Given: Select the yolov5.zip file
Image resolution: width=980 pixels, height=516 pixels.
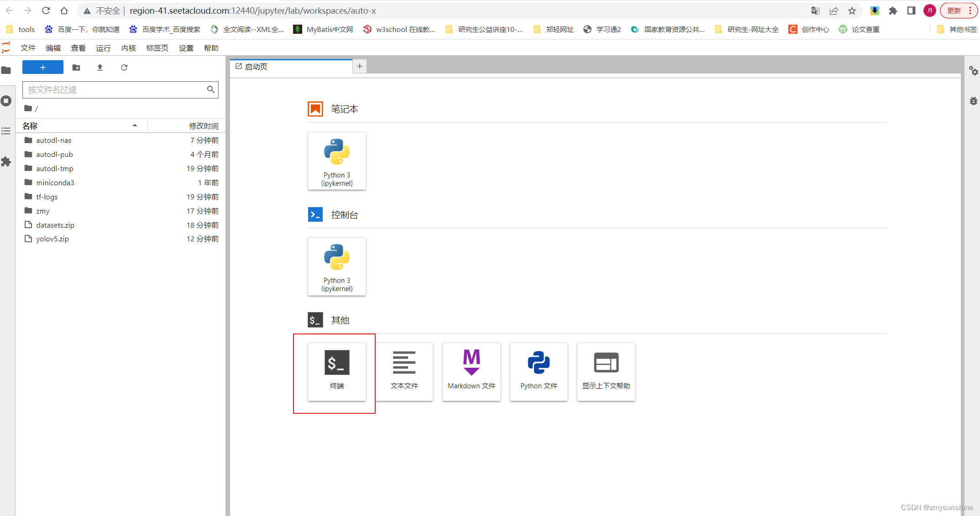Looking at the screenshot, I should coord(52,239).
